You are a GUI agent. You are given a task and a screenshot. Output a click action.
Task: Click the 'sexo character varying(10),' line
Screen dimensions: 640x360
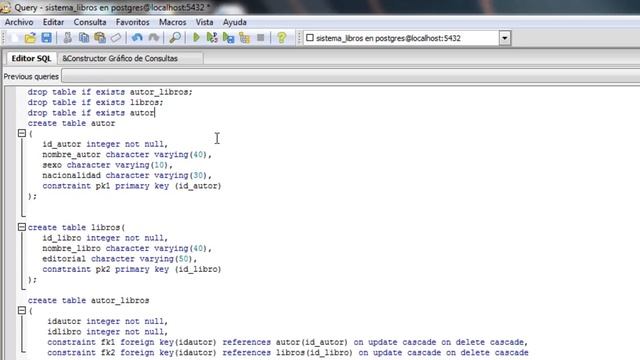[x=107, y=165]
